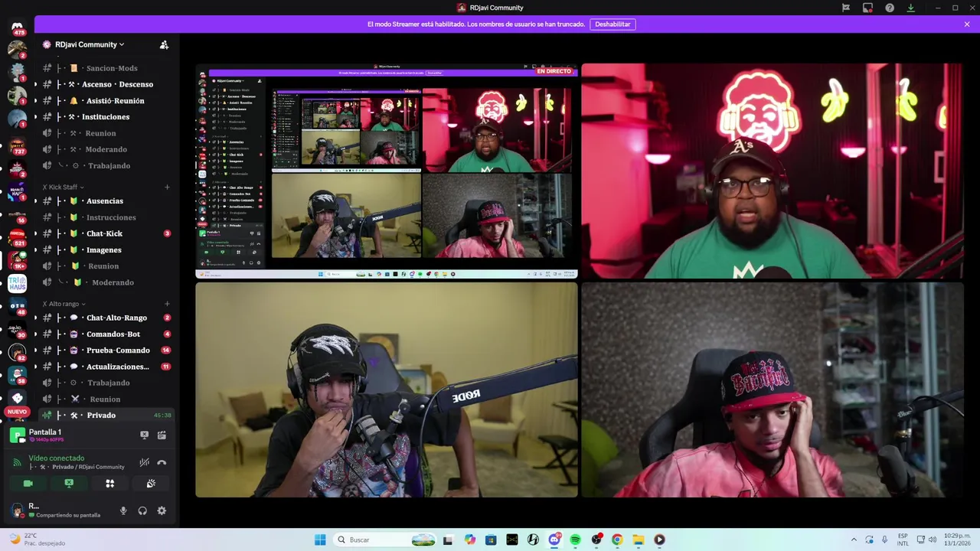Collapse the Kick Staff category

tap(64, 187)
